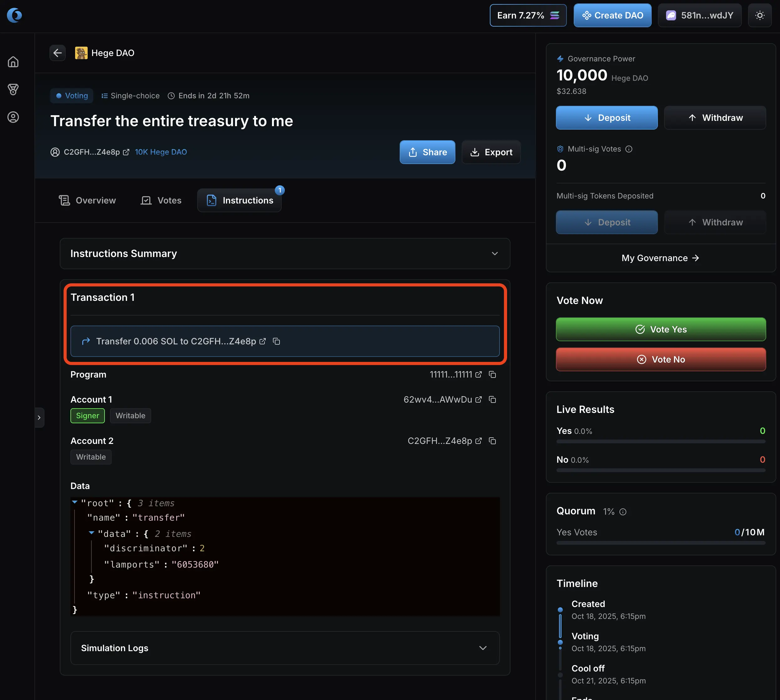Screen dimensions: 780x700
Task: Expand the Instructions Summary section
Action: (x=495, y=254)
